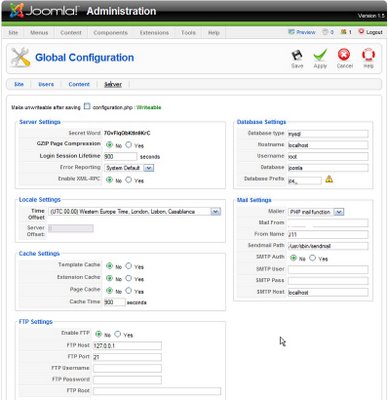The height and width of the screenshot is (400, 388).
Task: Open the Error Reporting dropdown
Action: tap(129, 168)
